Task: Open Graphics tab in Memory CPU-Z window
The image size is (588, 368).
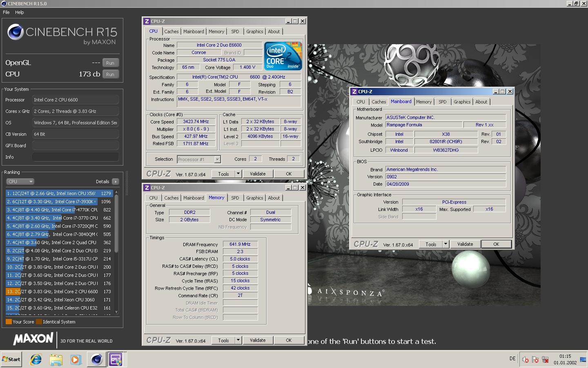Action: [x=255, y=198]
